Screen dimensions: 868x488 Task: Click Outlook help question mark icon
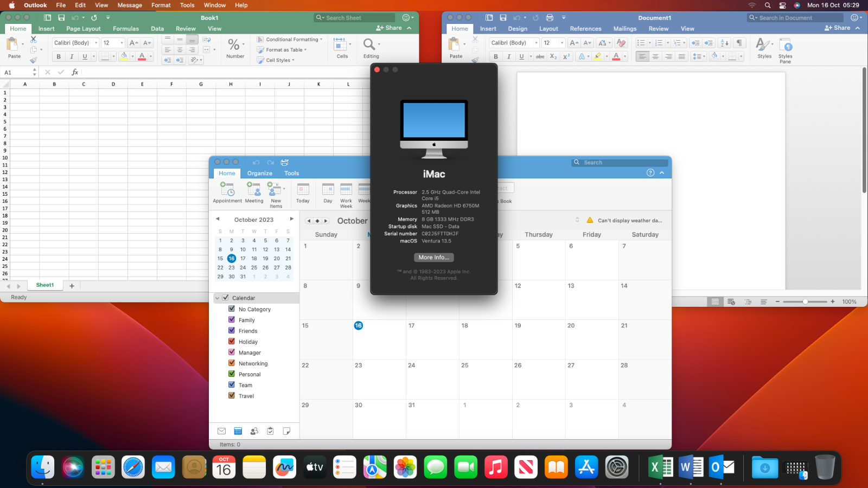pyautogui.click(x=650, y=172)
